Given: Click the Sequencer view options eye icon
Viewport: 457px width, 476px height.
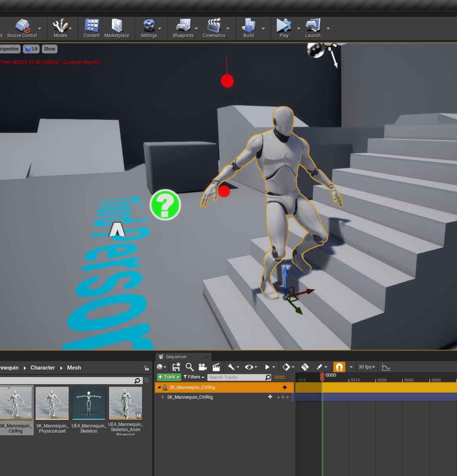Looking at the screenshot, I should [248, 367].
